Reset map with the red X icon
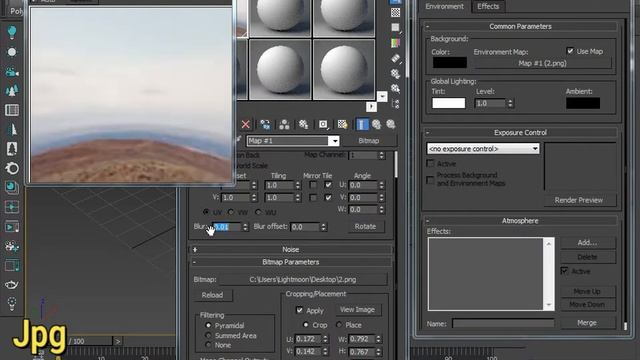 (x=245, y=124)
